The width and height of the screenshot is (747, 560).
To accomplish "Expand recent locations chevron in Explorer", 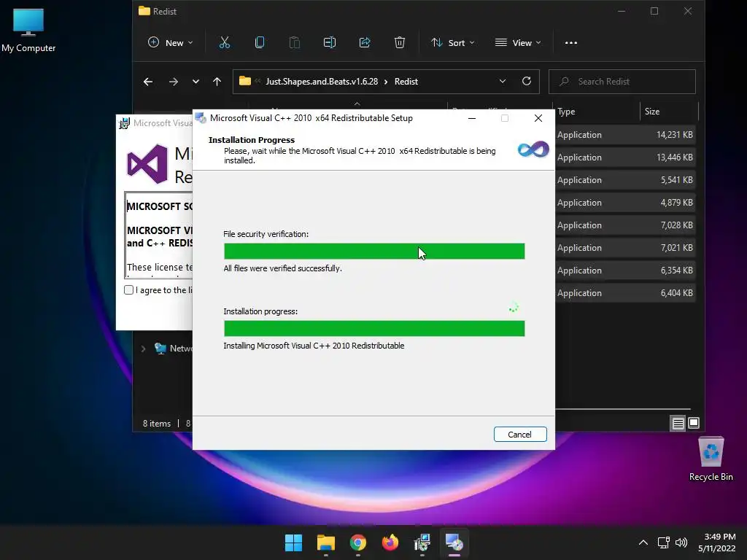I will [x=196, y=82].
